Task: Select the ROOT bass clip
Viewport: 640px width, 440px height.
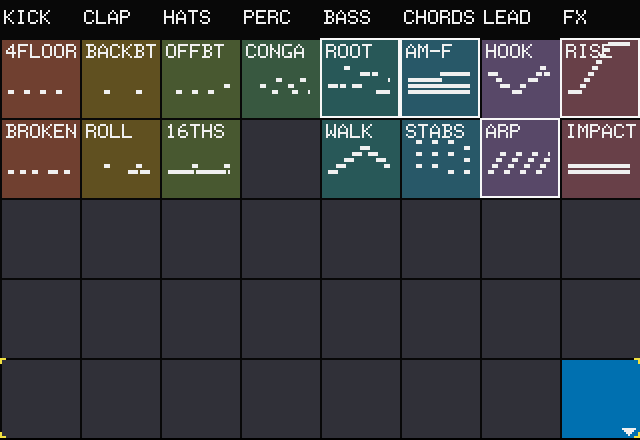Action: 360,78
